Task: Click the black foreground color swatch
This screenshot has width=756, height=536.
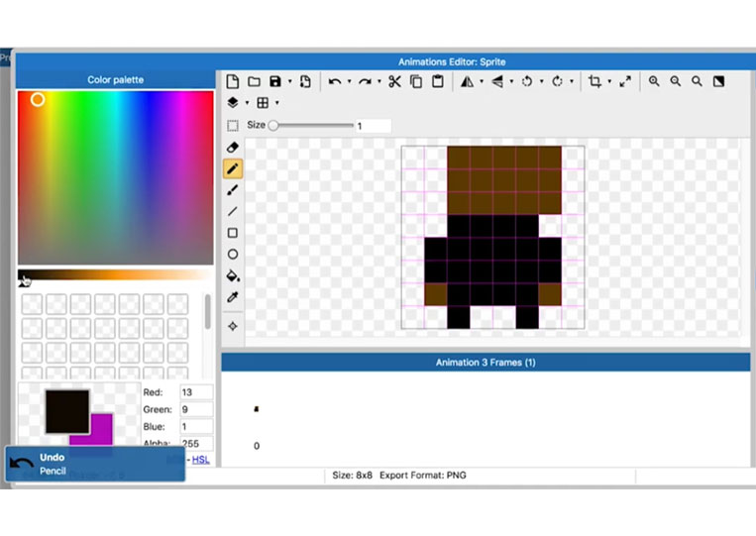Action: point(67,411)
